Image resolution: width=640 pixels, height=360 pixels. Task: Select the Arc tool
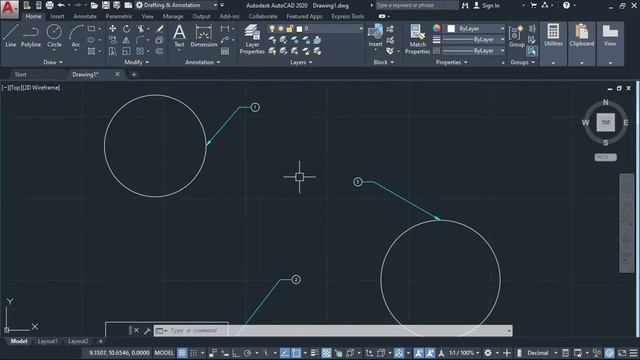tap(76, 36)
